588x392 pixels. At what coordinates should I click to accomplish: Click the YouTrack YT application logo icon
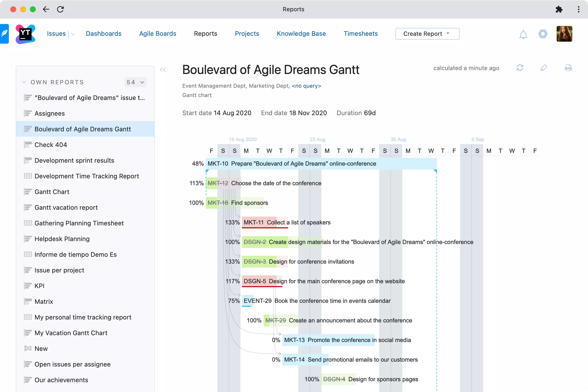(25, 34)
